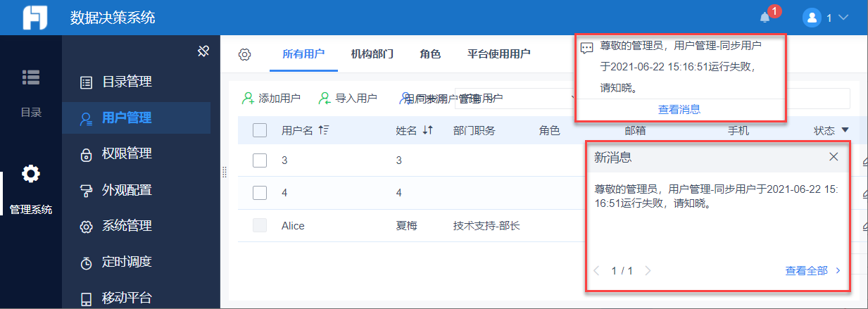This screenshot has height=309, width=868.
Task: Open the 目录 sidebar icon
Action: click(x=31, y=77)
